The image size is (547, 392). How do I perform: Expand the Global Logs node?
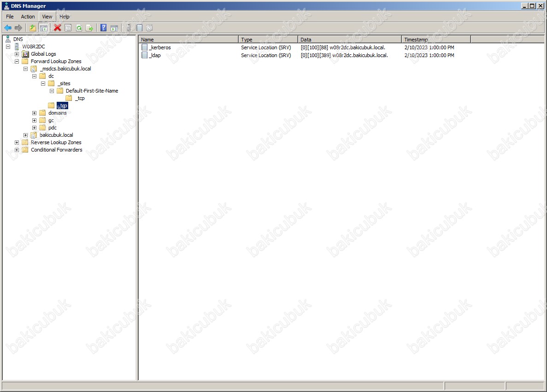click(17, 54)
